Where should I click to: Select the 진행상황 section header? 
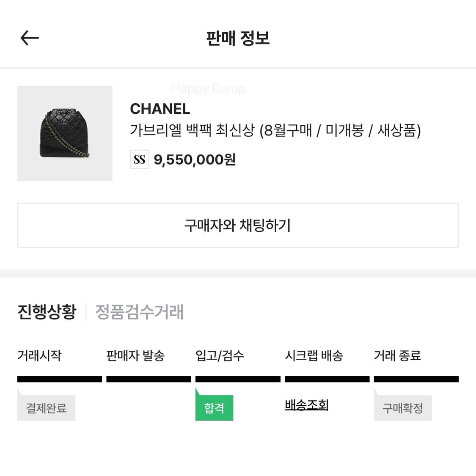click(47, 312)
